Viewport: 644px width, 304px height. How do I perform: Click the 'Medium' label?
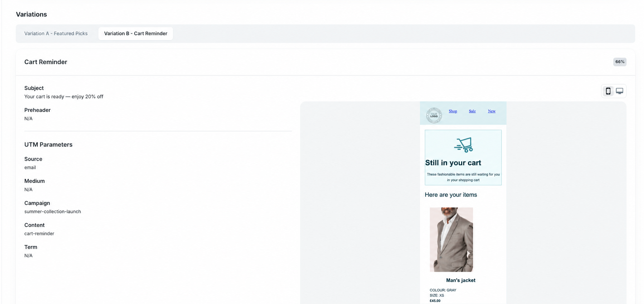[35, 181]
